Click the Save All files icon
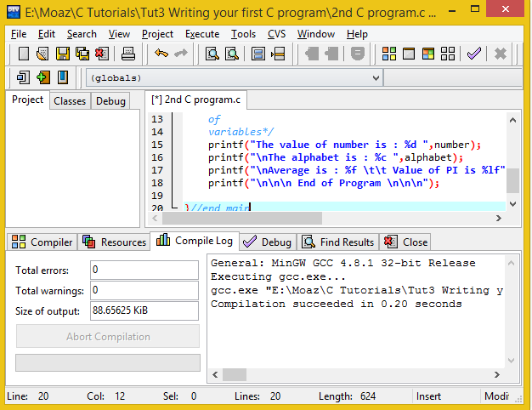The image size is (532, 410). [82, 54]
